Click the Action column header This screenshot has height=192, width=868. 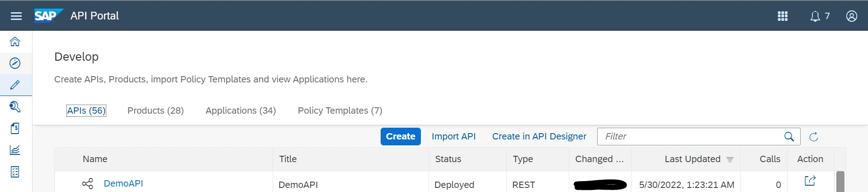tap(810, 159)
